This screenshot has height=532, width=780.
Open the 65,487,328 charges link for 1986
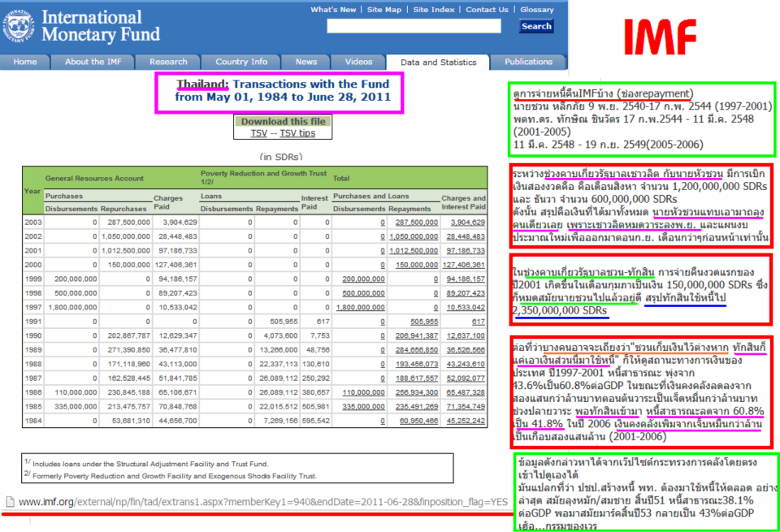[466, 393]
